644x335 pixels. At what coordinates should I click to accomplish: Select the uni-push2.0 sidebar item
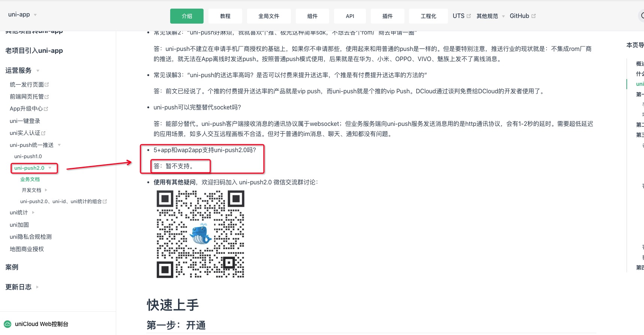(29, 168)
